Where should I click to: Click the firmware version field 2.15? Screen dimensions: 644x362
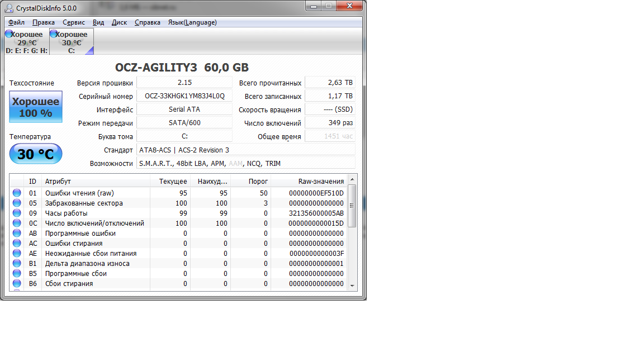pyautogui.click(x=184, y=83)
